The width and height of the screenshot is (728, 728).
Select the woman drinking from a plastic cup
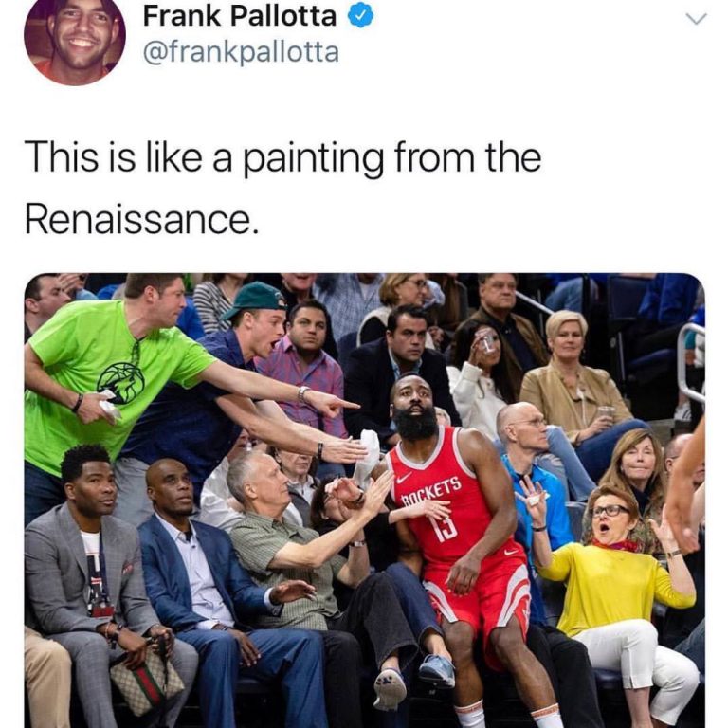pos(481,372)
